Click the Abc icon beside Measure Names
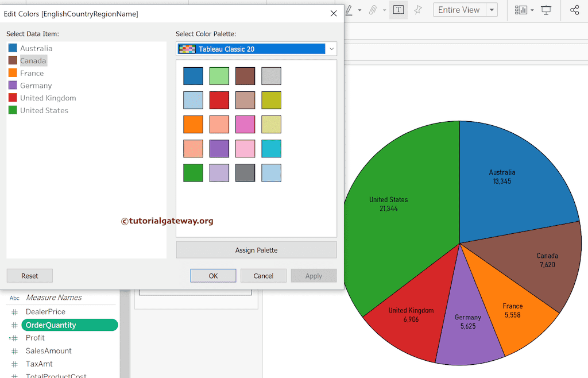This screenshot has height=378, width=588. tap(14, 298)
